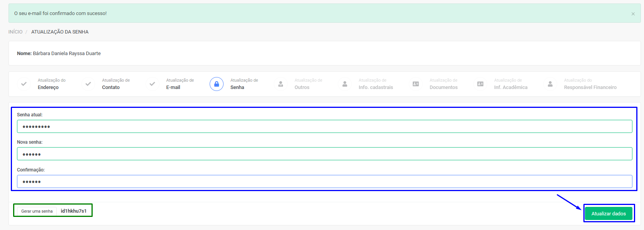Click the name Bárbara Daniela Rayssa Duarte
The image size is (644, 230).
[x=67, y=54]
